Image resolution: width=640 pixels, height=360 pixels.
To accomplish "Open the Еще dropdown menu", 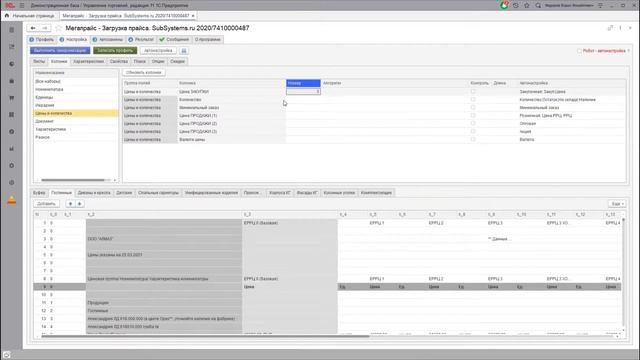I will point(617,204).
